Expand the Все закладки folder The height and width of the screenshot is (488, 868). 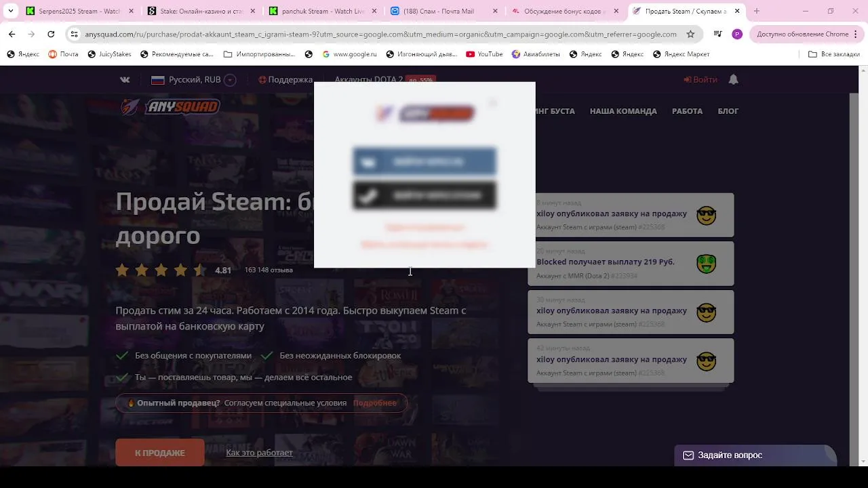pos(833,54)
